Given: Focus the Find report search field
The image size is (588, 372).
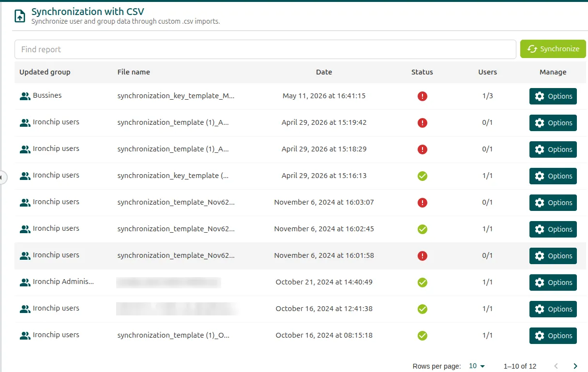Looking at the screenshot, I should pos(265,49).
